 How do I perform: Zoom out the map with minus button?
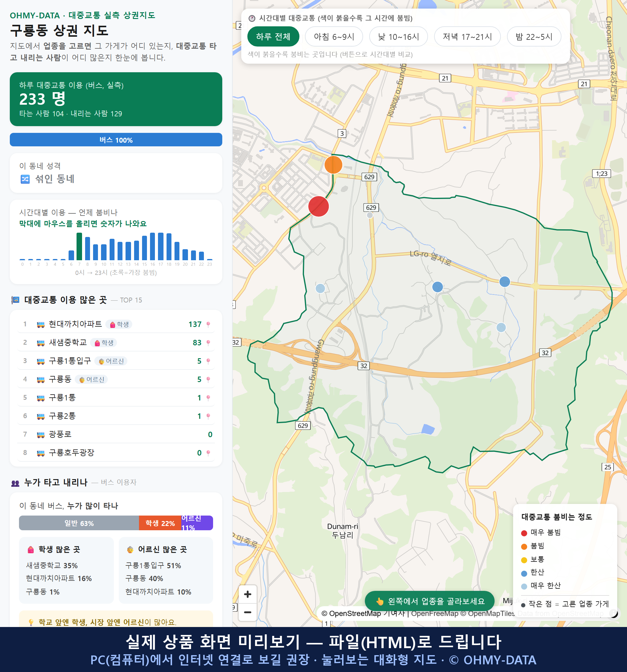[247, 612]
